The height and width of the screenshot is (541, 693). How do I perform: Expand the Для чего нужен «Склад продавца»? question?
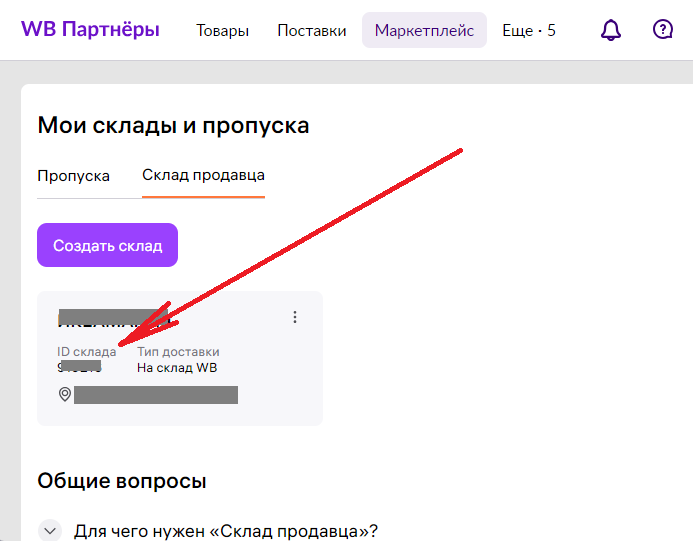(x=50, y=530)
